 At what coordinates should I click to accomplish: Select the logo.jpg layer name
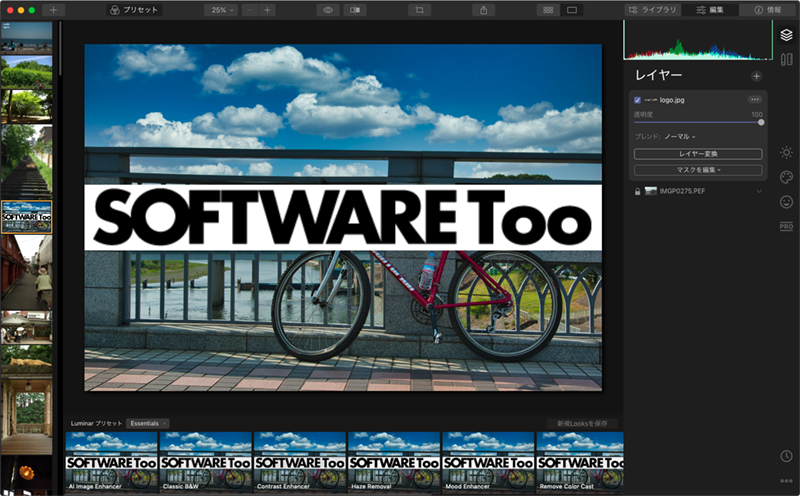pos(672,100)
